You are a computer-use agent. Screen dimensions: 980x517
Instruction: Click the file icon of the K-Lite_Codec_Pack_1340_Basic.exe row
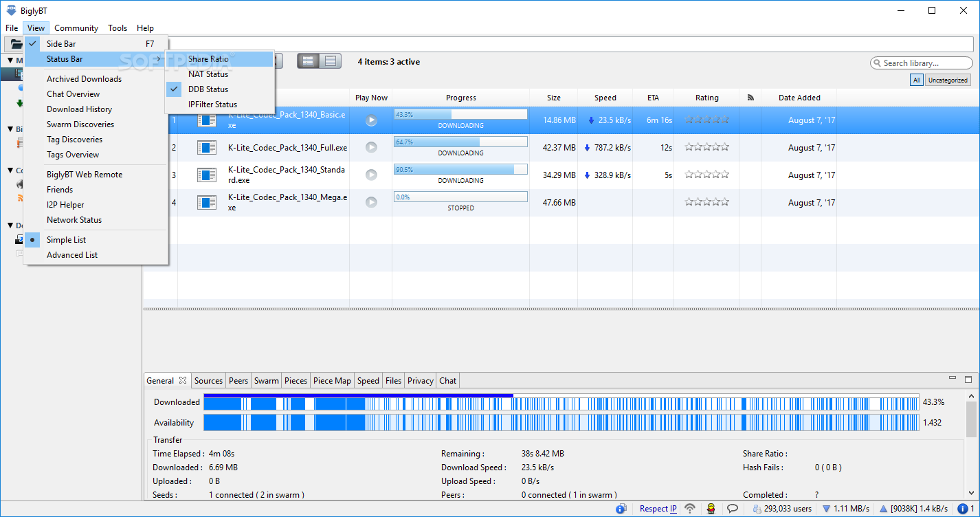pyautogui.click(x=207, y=120)
